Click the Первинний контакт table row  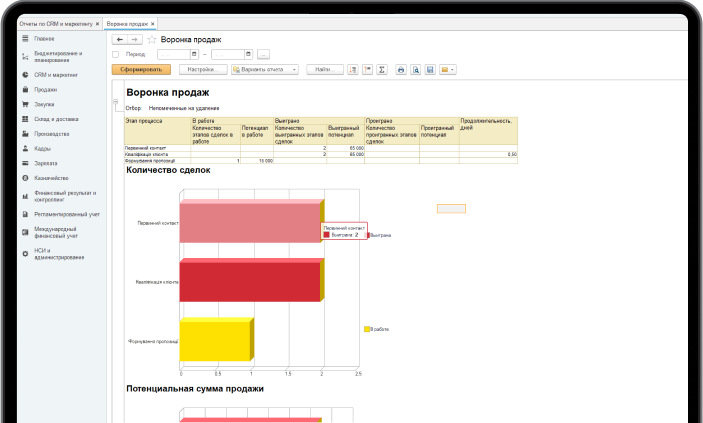(x=321, y=148)
